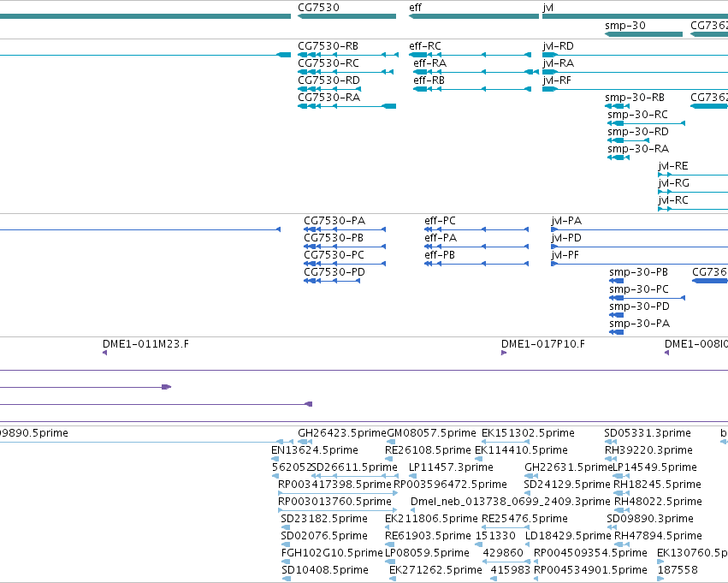Select the jvl-RD transcript label
This screenshot has height=583, width=728.
(558, 46)
